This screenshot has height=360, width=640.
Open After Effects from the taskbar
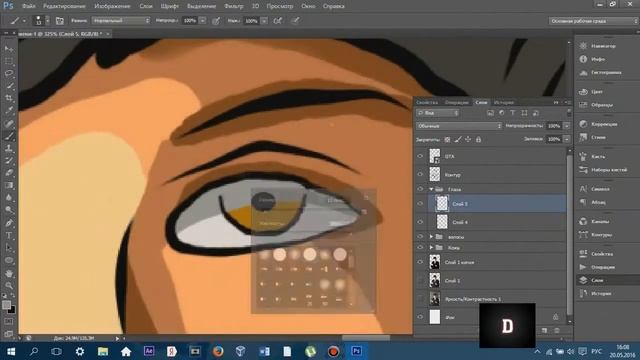coord(149,351)
